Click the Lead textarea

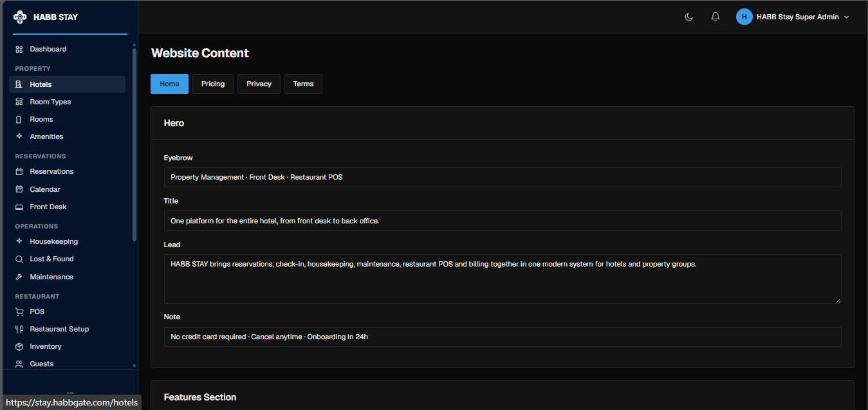point(503,279)
